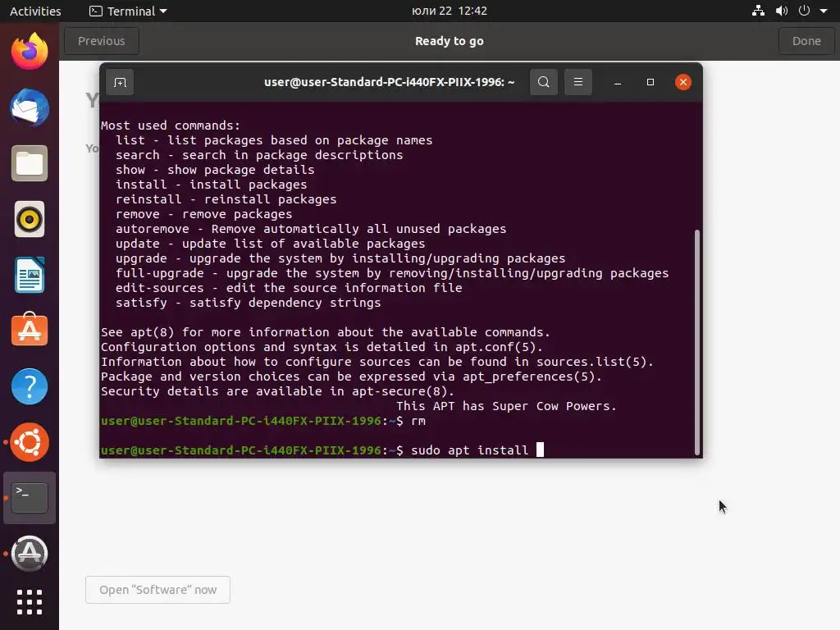The image size is (840, 630).
Task: Click the terminal search magnifier icon
Action: pyautogui.click(x=544, y=82)
